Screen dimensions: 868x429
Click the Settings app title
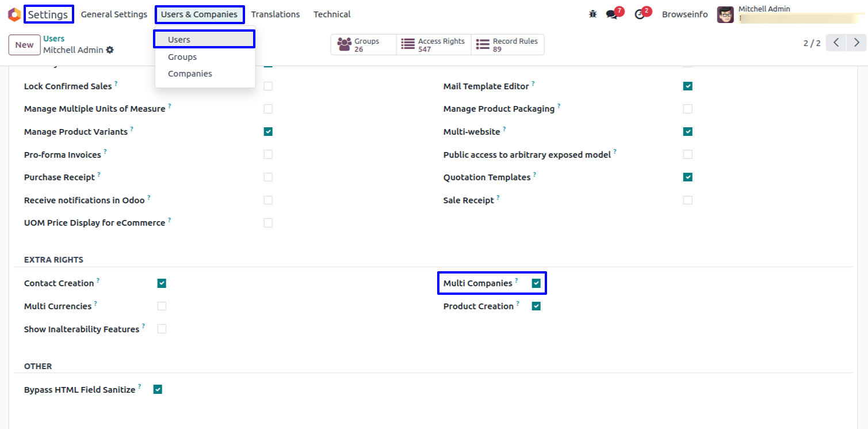tap(48, 14)
